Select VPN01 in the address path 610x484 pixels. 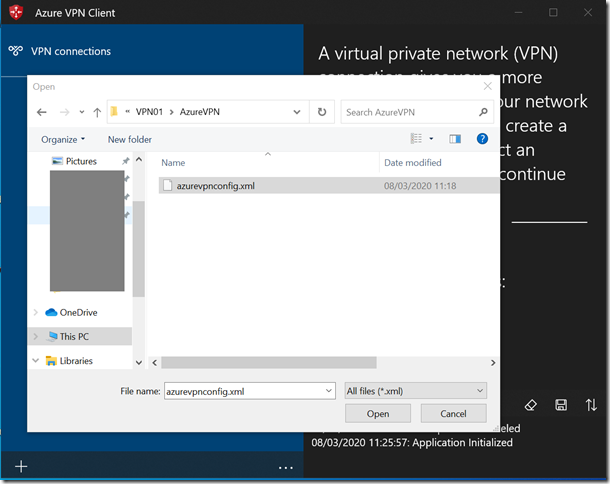pyautogui.click(x=149, y=112)
